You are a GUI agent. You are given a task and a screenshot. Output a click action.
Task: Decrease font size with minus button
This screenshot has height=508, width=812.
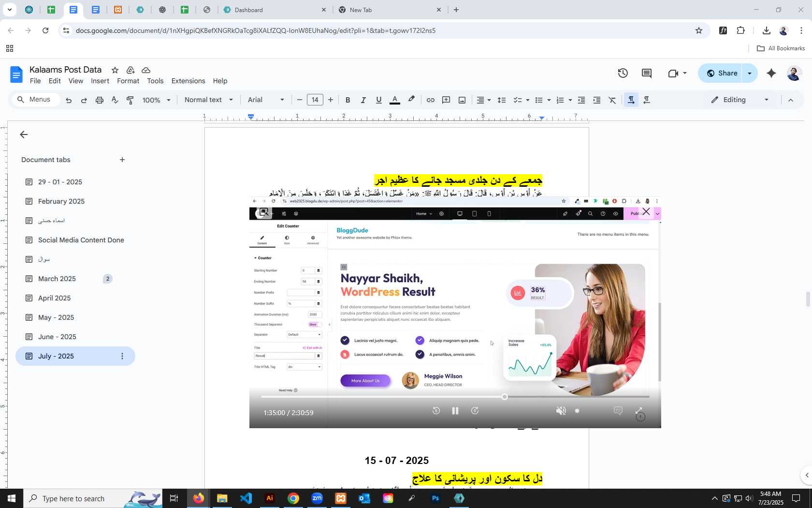coord(300,100)
